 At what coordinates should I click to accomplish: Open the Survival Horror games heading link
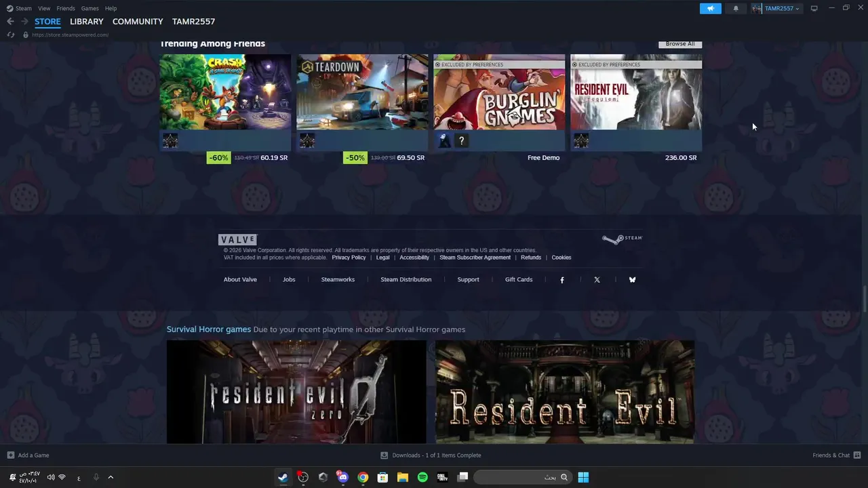tap(209, 329)
